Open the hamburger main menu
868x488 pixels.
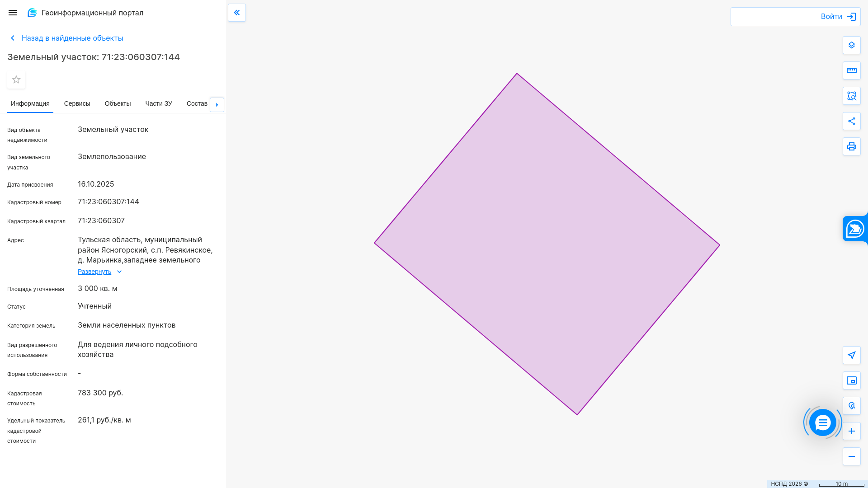pyautogui.click(x=13, y=13)
